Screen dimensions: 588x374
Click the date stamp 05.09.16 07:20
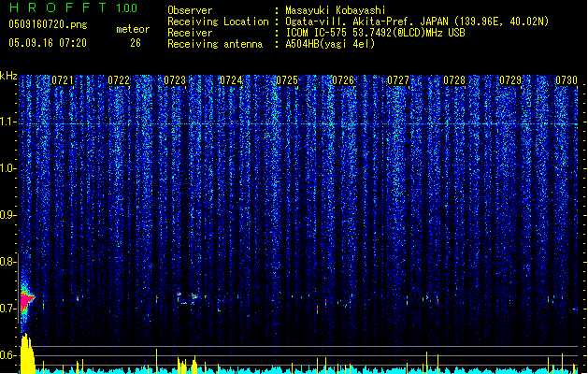click(48, 43)
